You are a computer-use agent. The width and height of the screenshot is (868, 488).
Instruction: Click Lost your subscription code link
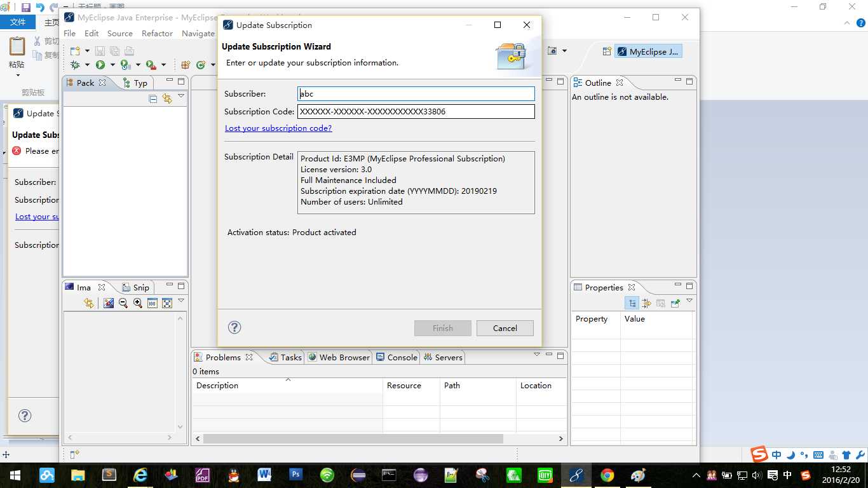coord(278,128)
